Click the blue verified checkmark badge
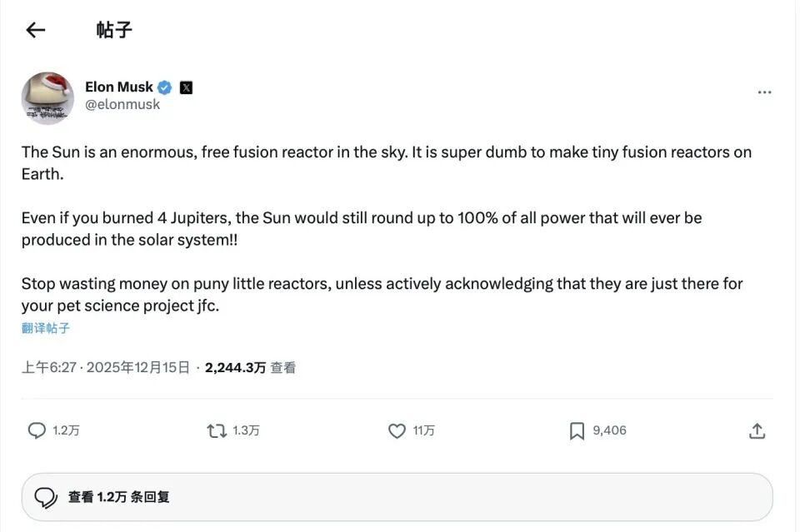The height and width of the screenshot is (532, 800). [x=165, y=87]
